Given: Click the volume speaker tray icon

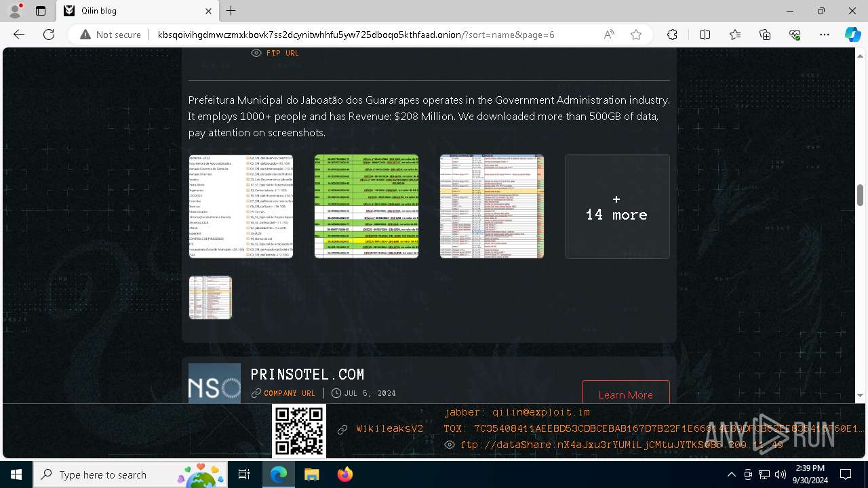Looking at the screenshot, I should coord(780,474).
